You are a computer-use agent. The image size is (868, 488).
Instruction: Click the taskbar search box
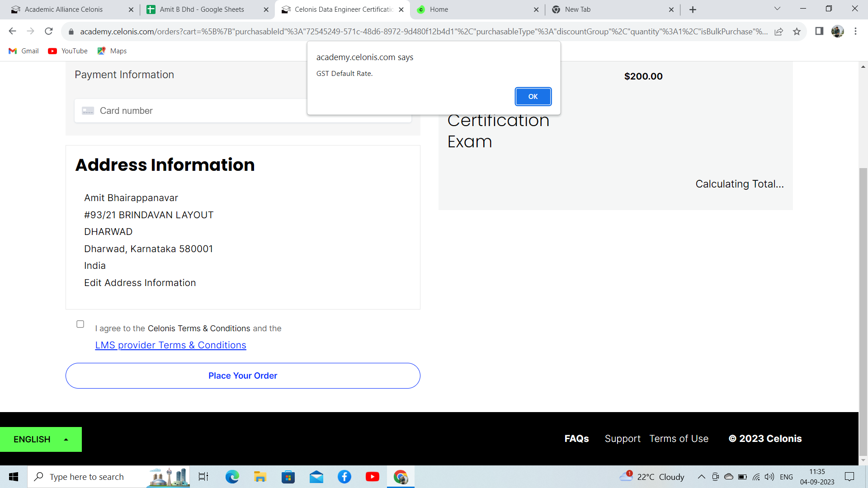click(108, 477)
